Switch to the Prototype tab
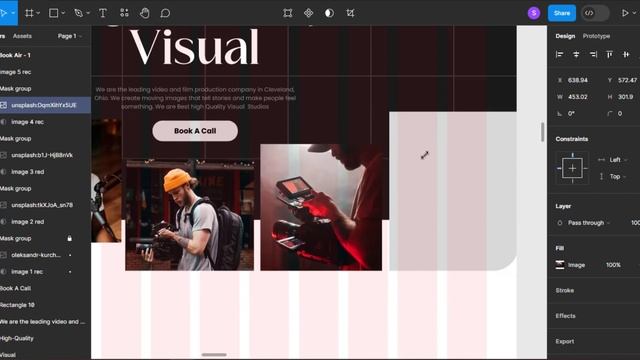This screenshot has width=640, height=360. pos(596,36)
